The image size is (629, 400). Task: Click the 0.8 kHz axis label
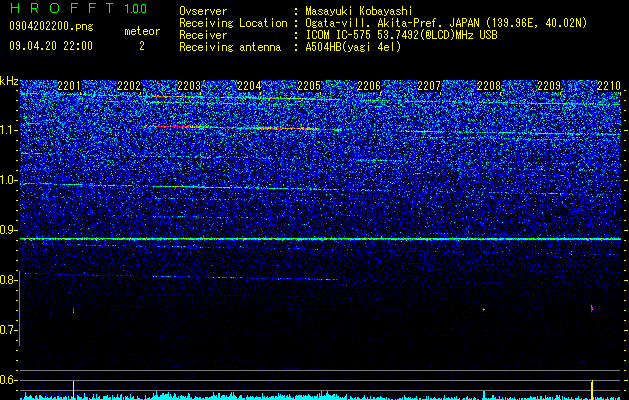[8, 280]
